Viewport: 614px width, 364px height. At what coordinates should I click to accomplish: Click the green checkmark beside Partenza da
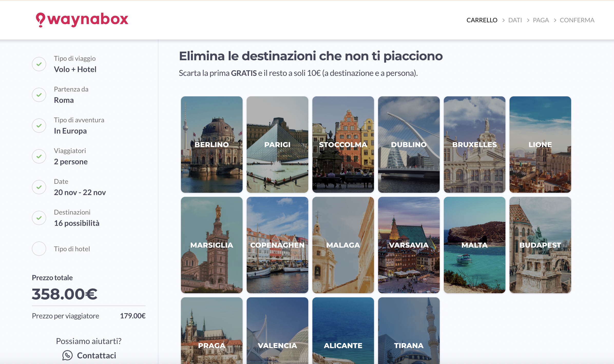pyautogui.click(x=39, y=95)
